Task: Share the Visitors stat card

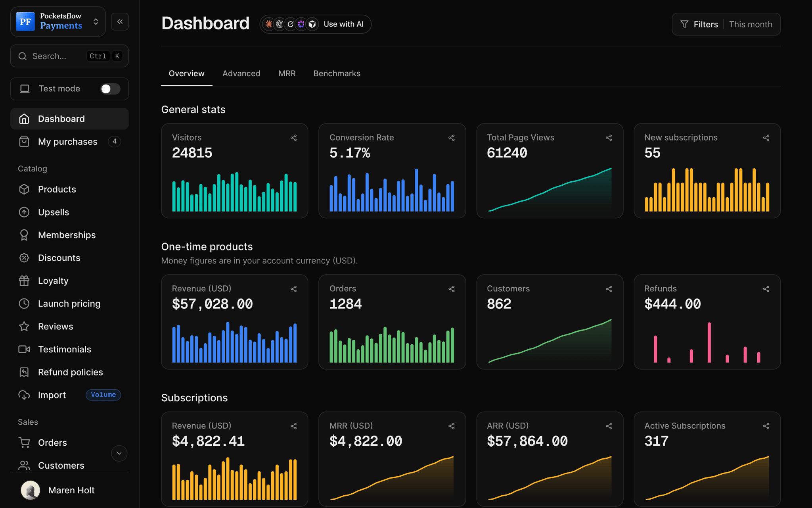Action: (x=293, y=138)
